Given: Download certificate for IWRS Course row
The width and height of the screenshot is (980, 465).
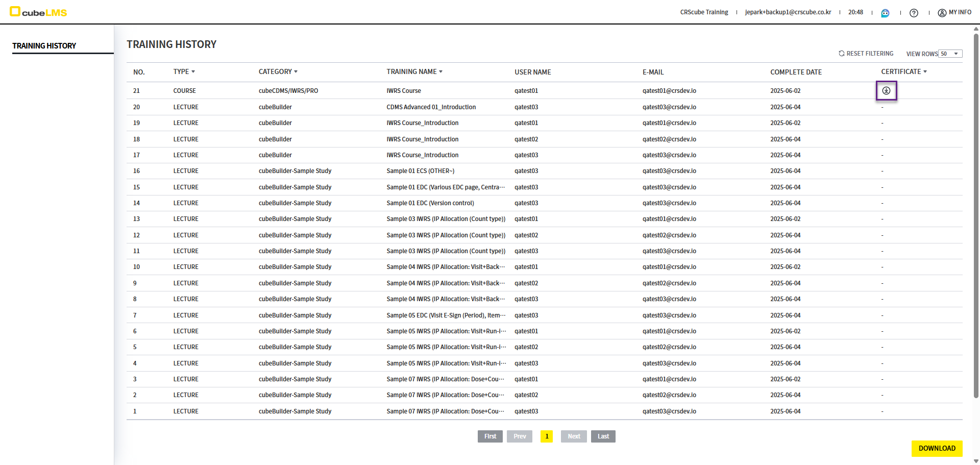Looking at the screenshot, I should [886, 91].
